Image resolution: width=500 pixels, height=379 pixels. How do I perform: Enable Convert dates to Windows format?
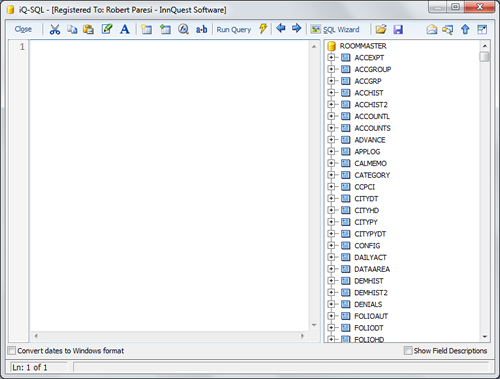point(12,351)
